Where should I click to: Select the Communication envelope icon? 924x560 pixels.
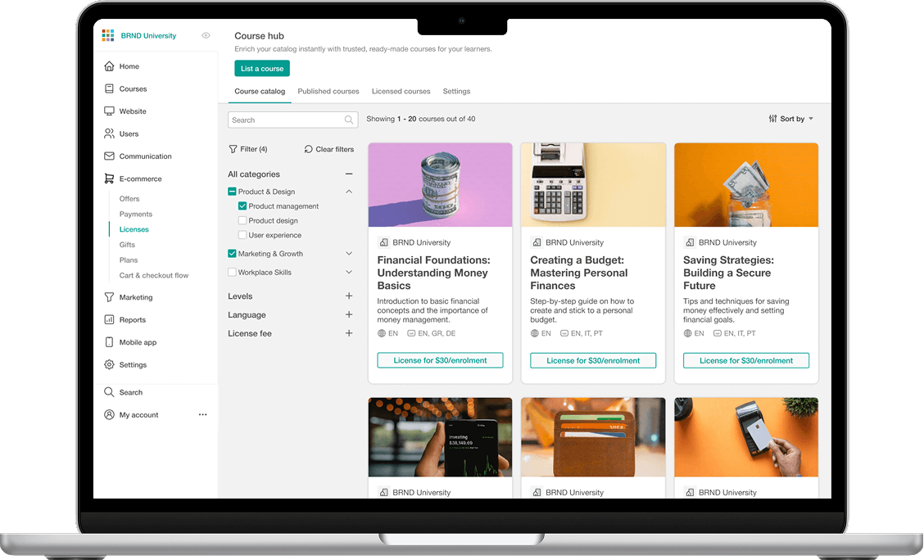[x=109, y=156]
